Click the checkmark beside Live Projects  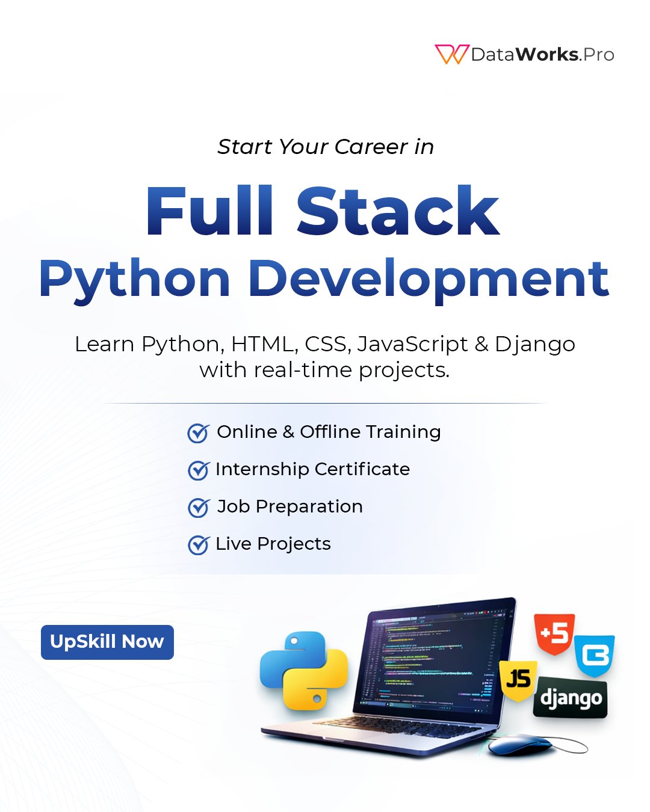point(198,544)
